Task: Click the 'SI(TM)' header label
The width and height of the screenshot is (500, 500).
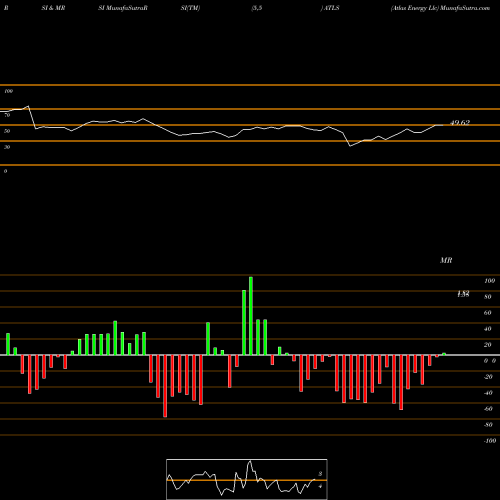Action: click(x=190, y=8)
